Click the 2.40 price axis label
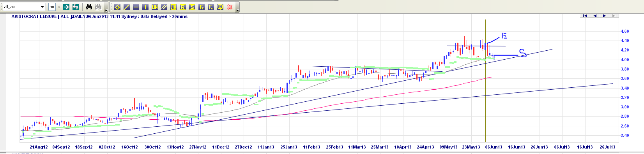Viewport: 644px width, 154px height. tap(625, 135)
